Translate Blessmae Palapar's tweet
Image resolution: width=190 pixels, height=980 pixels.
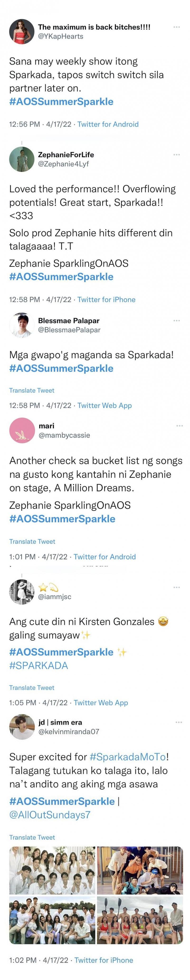coord(32,390)
